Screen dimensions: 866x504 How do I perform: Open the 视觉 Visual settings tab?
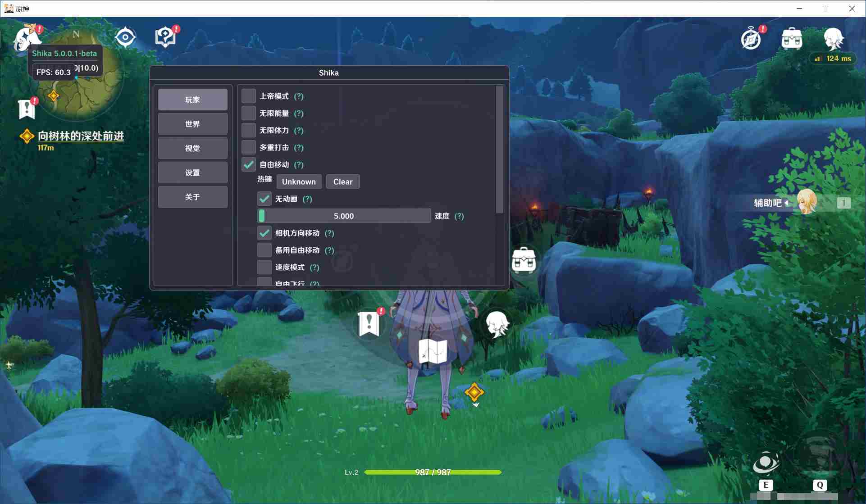(193, 148)
